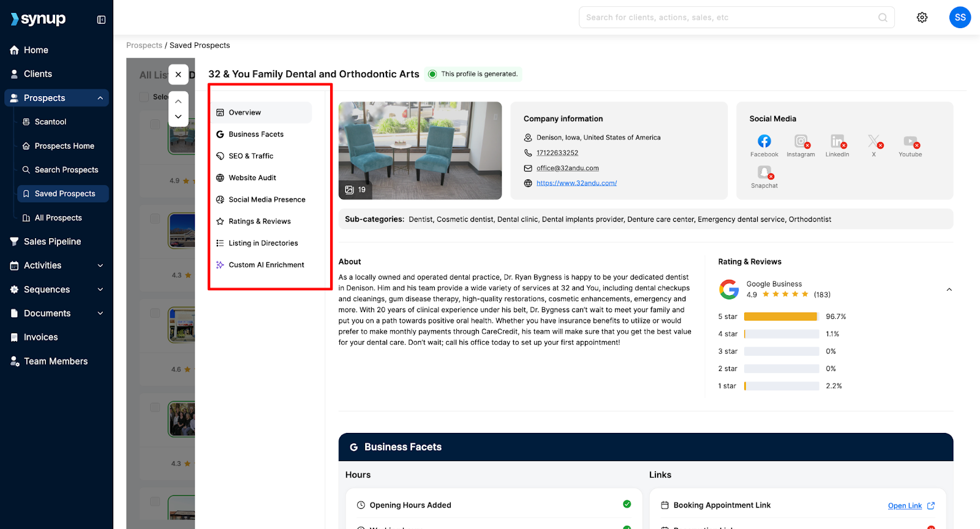Open the LinkedIn social media icon
980x529 pixels.
point(837,141)
